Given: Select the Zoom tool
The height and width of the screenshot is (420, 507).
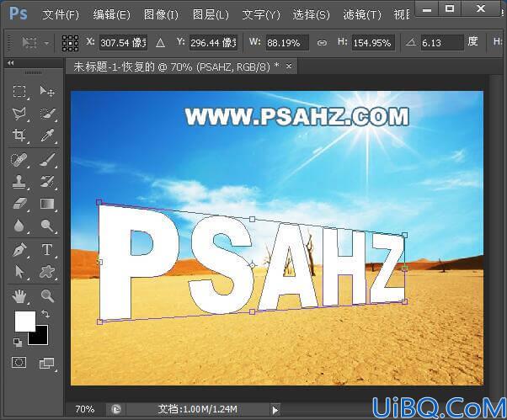Looking at the screenshot, I should pos(47,296).
